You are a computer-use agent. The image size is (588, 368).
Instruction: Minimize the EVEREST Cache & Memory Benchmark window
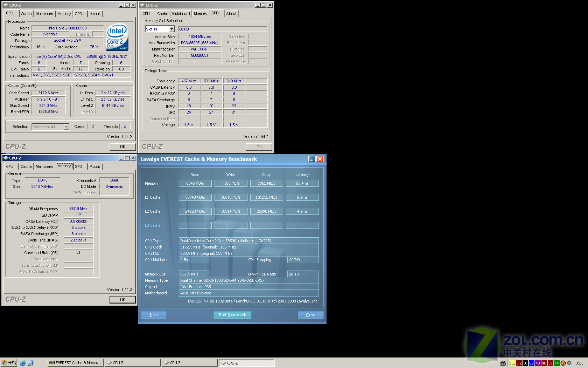(312, 159)
